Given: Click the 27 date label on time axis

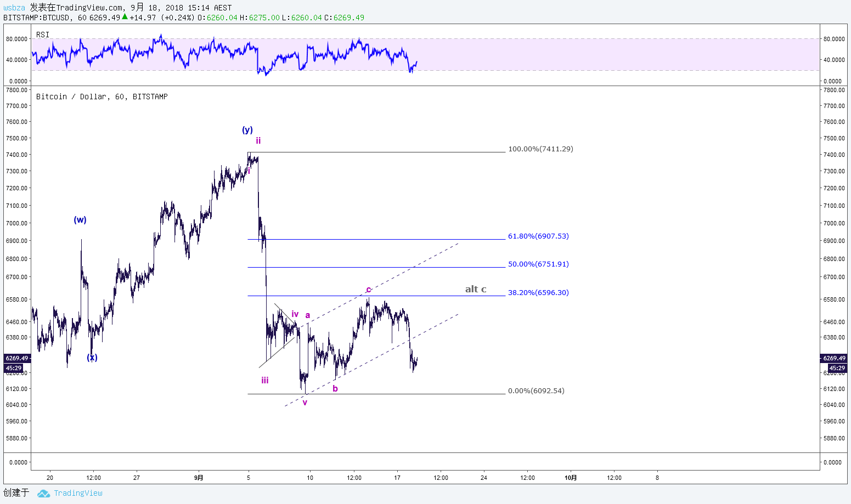Looking at the screenshot, I should point(137,478).
